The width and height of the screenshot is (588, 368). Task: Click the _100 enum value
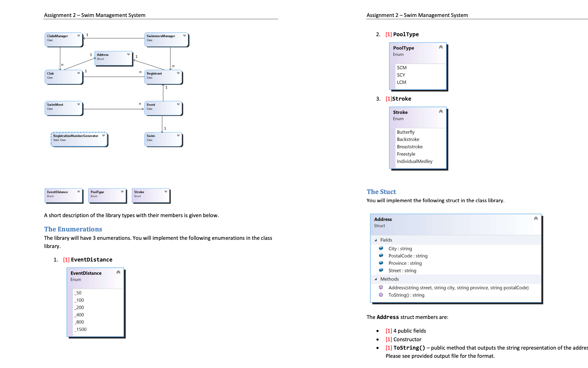(x=79, y=300)
